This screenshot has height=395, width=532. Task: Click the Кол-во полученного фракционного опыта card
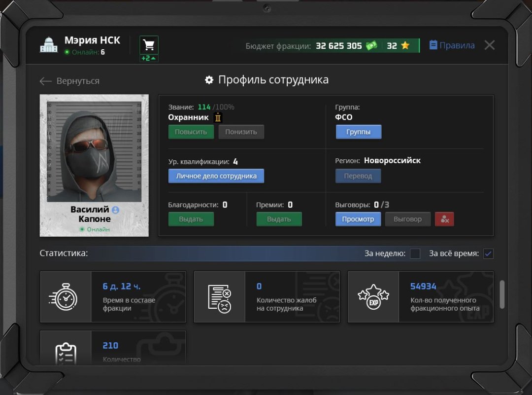(x=420, y=296)
